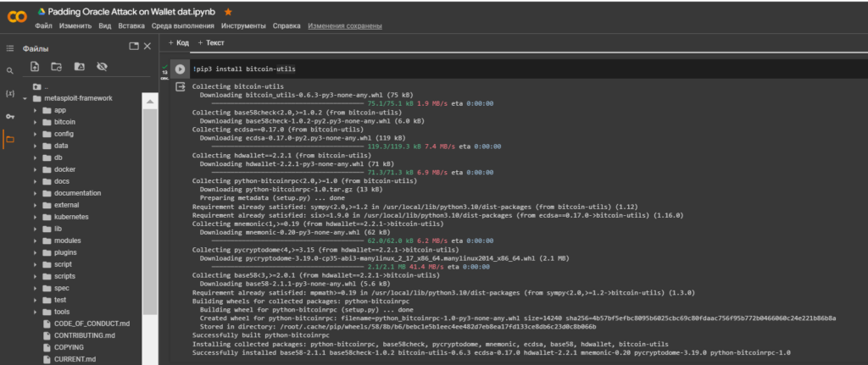Viewport: 868px width, 365px height.
Task: Expand the db folder
Action: (x=35, y=158)
